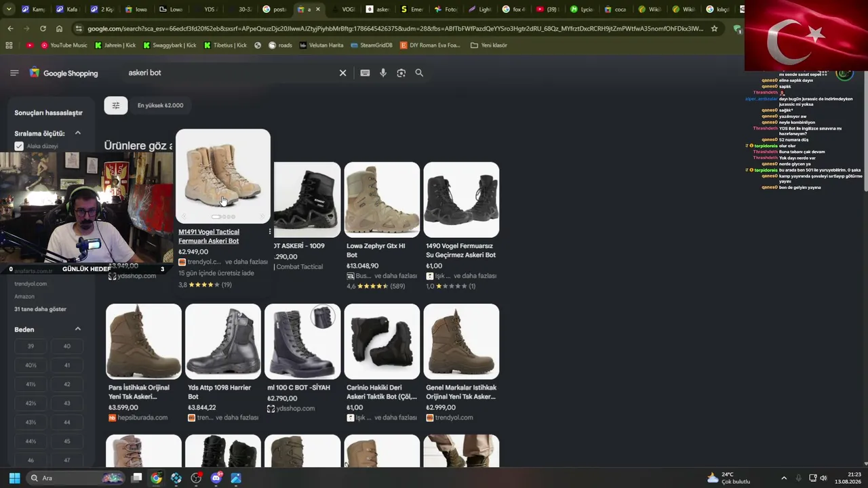Close the active Google Shopping tab
Screen dimensions: 868x488
[x=318, y=9]
